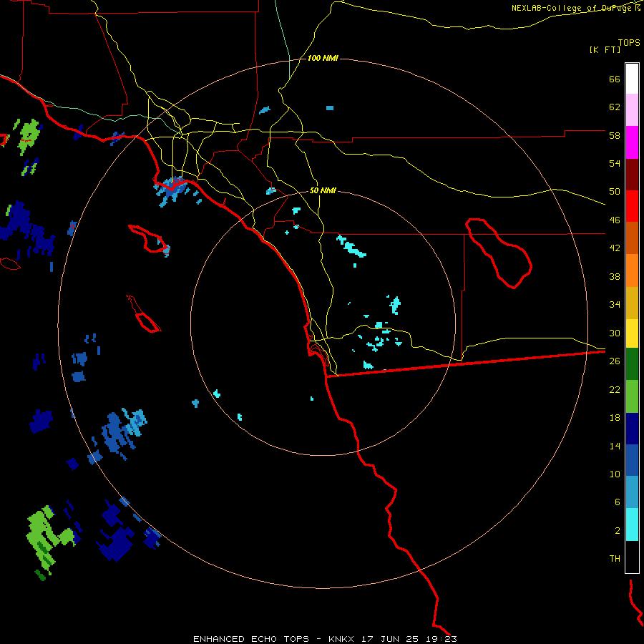
Task: Click the 'NEXLAB-College of DuPage' credit text
Action: tap(572, 8)
